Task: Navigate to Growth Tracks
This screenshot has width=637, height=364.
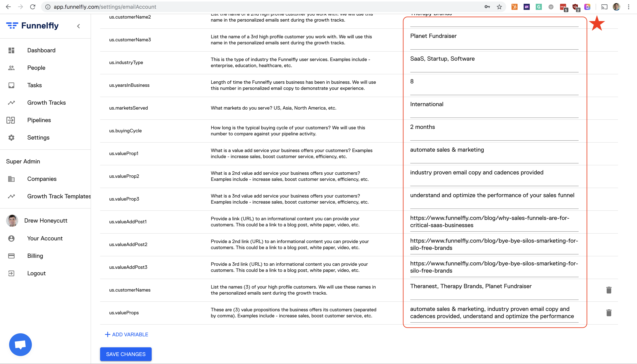Action: (x=46, y=103)
